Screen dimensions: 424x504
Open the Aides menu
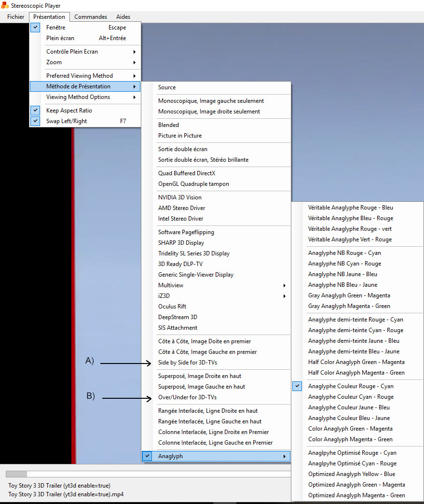(123, 17)
